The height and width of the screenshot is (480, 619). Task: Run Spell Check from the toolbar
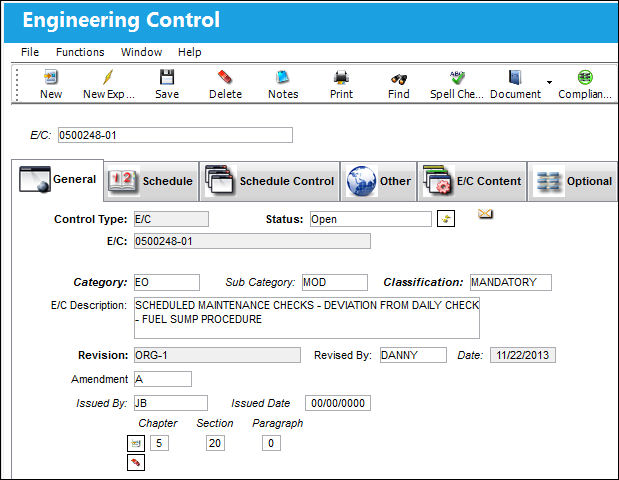[x=457, y=77]
